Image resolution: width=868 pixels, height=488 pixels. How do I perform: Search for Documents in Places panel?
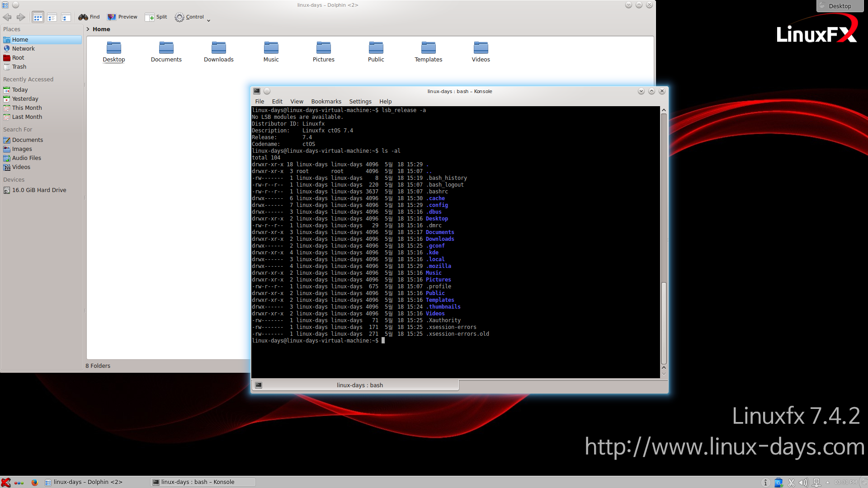pos(42,140)
